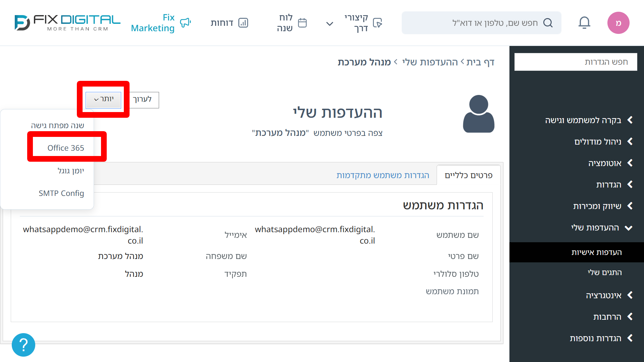Expand הרחבות sidebar section
644x362 pixels.
pyautogui.click(x=613, y=317)
